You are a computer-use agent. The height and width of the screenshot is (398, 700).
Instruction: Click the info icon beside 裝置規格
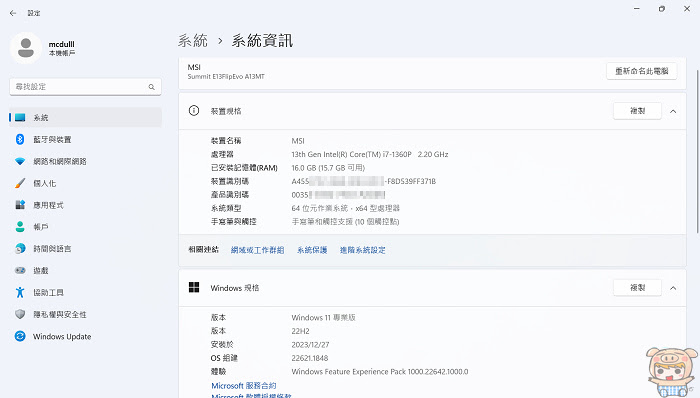pos(194,111)
